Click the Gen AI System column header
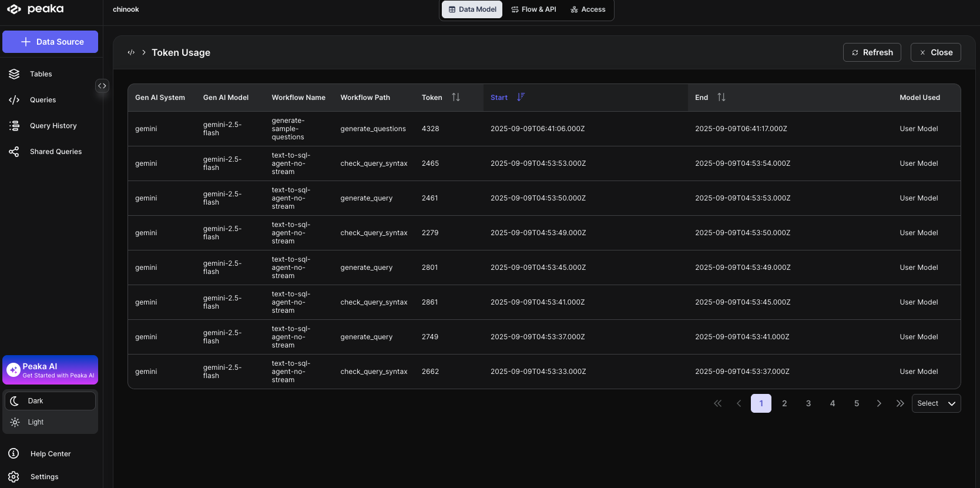The height and width of the screenshot is (488, 980). click(x=160, y=98)
